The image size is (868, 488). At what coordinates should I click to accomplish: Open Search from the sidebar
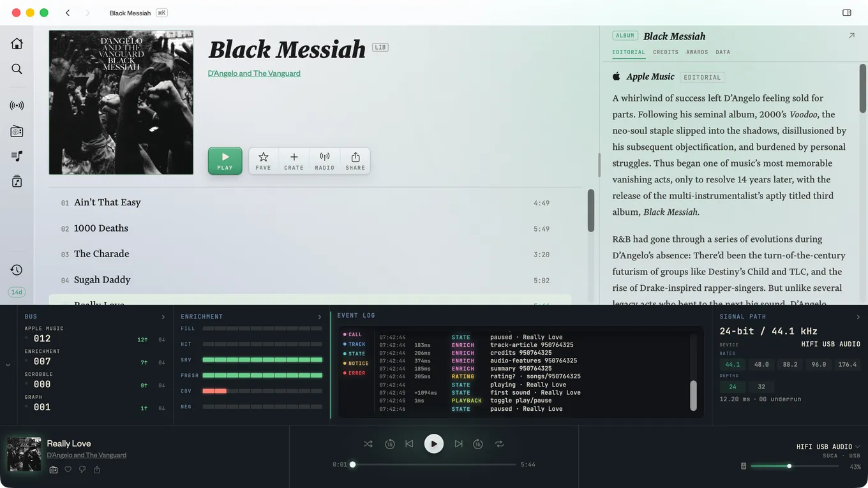click(17, 69)
